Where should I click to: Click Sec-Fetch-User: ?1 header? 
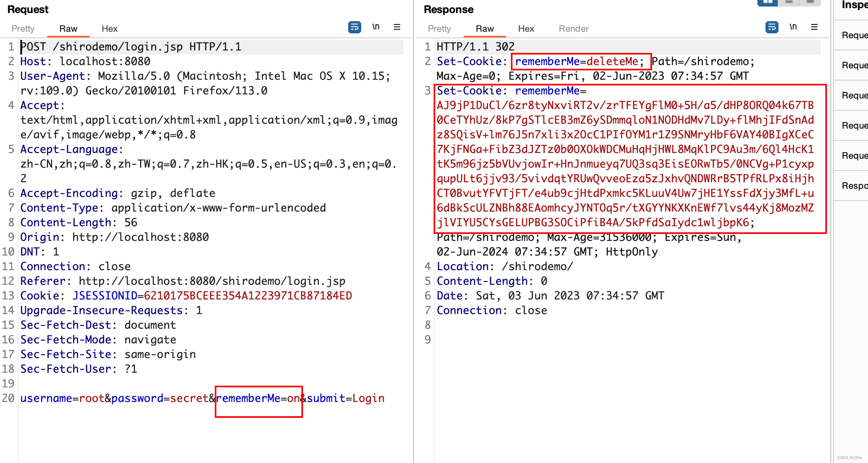pyautogui.click(x=79, y=369)
